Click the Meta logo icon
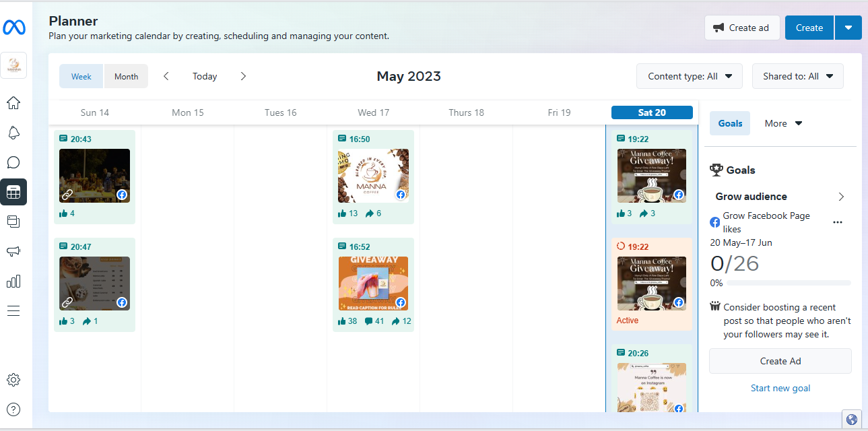This screenshot has width=868, height=431. tap(13, 28)
